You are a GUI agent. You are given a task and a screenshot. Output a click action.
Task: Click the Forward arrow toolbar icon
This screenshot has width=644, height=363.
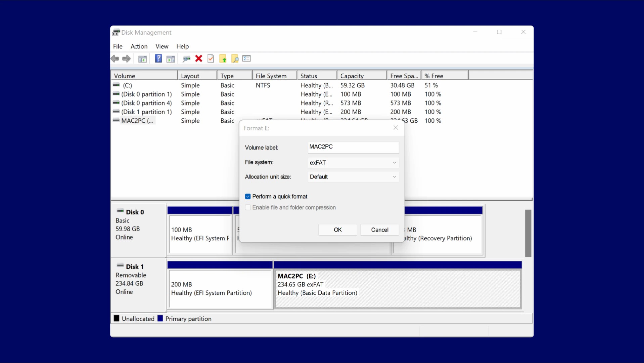127,59
